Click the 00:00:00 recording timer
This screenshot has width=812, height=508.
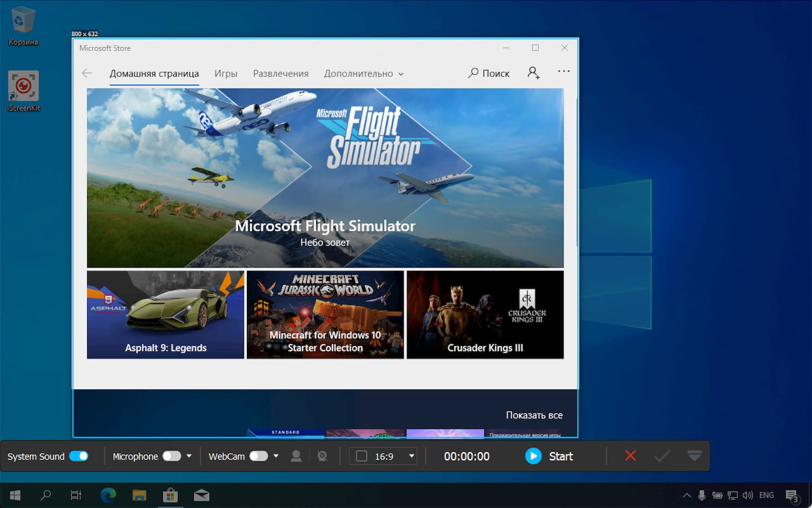pyautogui.click(x=467, y=457)
